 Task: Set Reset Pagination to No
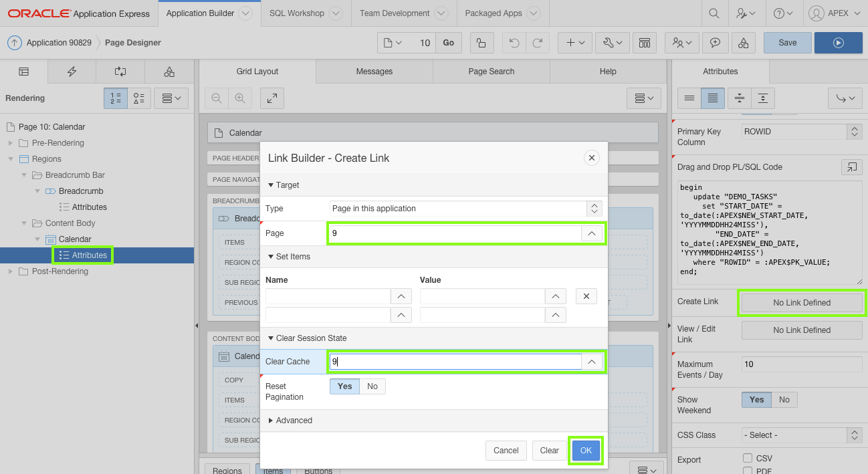tap(372, 386)
